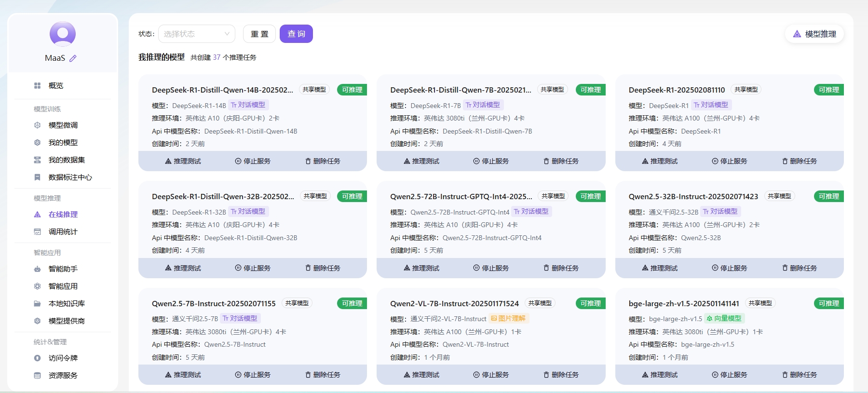Click 停止服务 for Qwen2.5-72B-Instruct-GPTQ-Int4
This screenshot has height=393, width=868.
point(491,268)
